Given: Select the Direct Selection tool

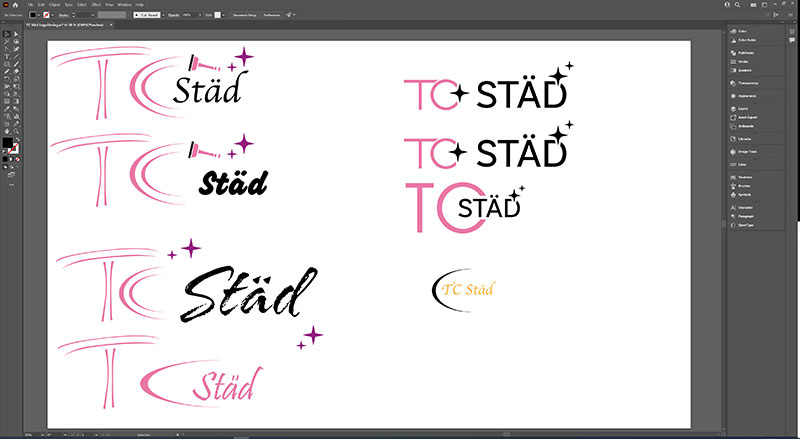Looking at the screenshot, I should click(x=17, y=34).
